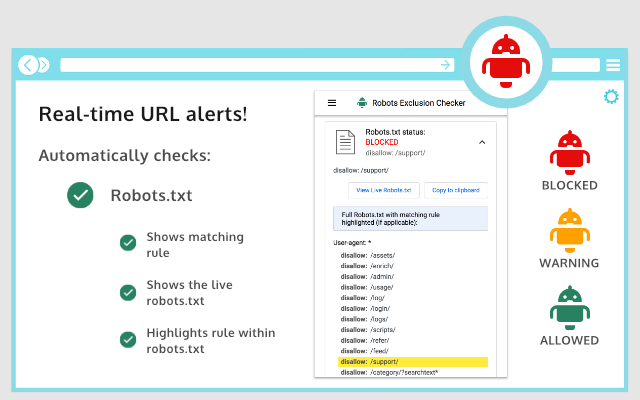This screenshot has height=400, width=640.
Task: Click the checkmark beside Highlights rule within robots.txt
Action: tap(128, 339)
